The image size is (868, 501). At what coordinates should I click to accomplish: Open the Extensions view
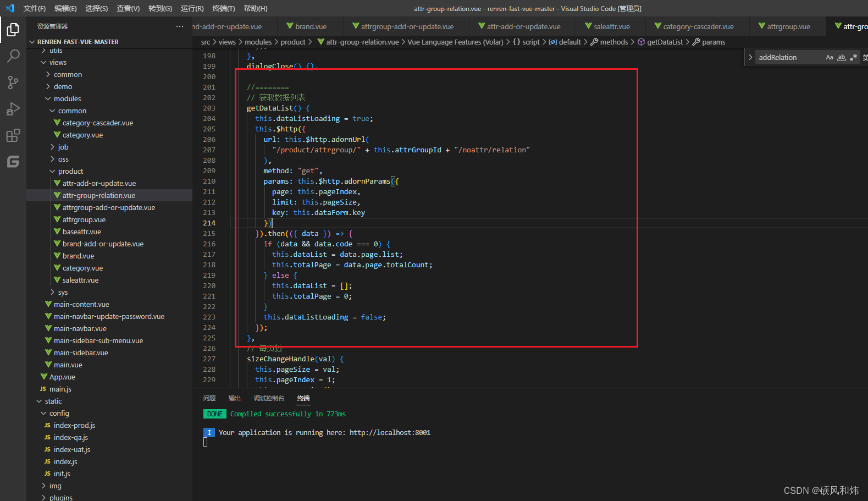(13, 135)
